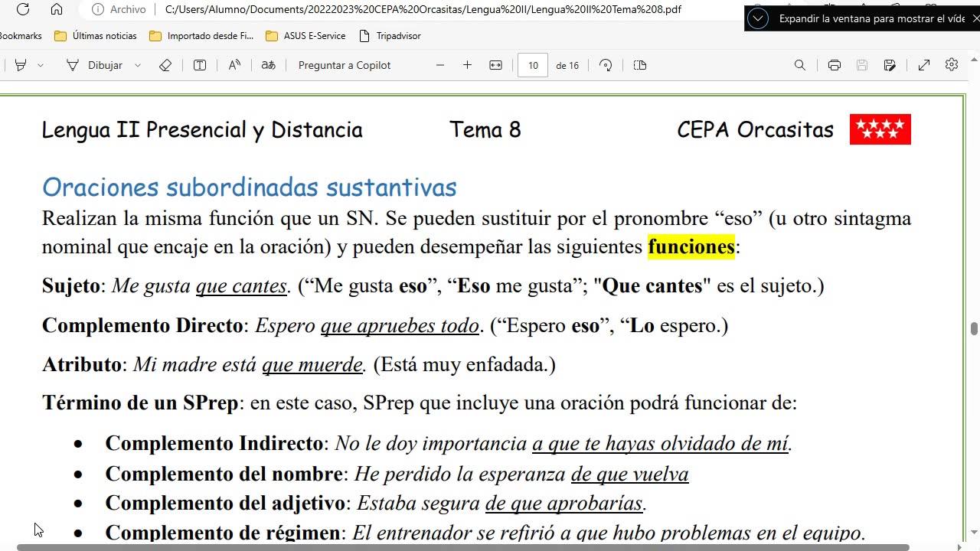Zoom in on the PDF

coord(467,65)
